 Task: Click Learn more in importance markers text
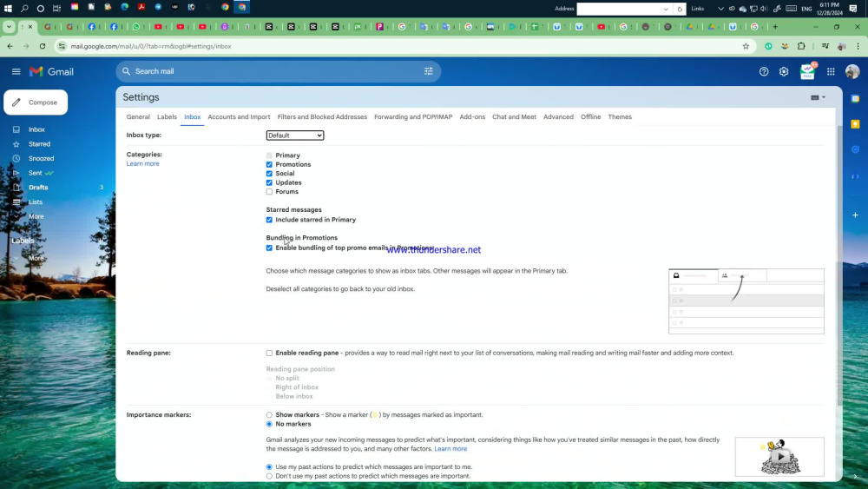pos(450,448)
